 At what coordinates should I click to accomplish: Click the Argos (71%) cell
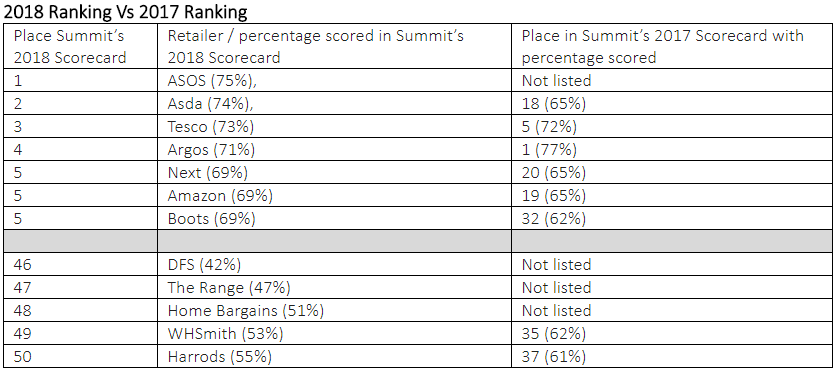point(334,149)
